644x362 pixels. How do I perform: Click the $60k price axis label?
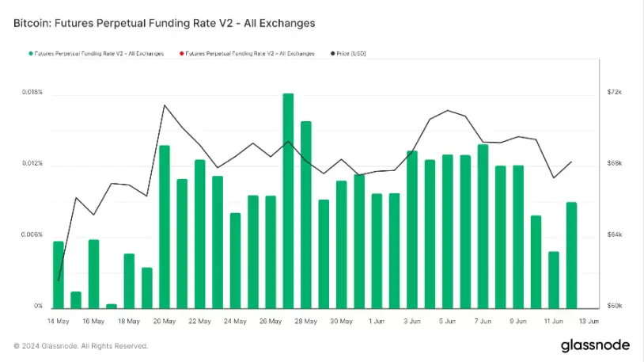coord(615,307)
